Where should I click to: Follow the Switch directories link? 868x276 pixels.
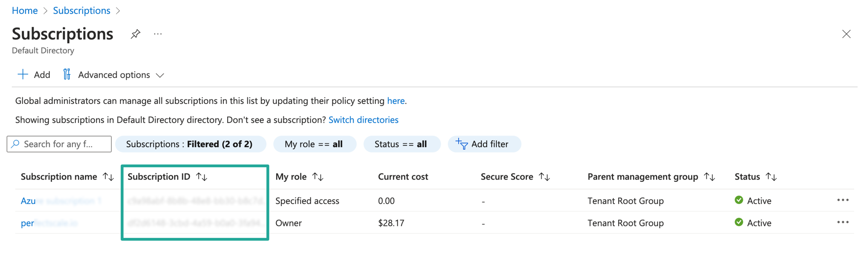pos(363,120)
